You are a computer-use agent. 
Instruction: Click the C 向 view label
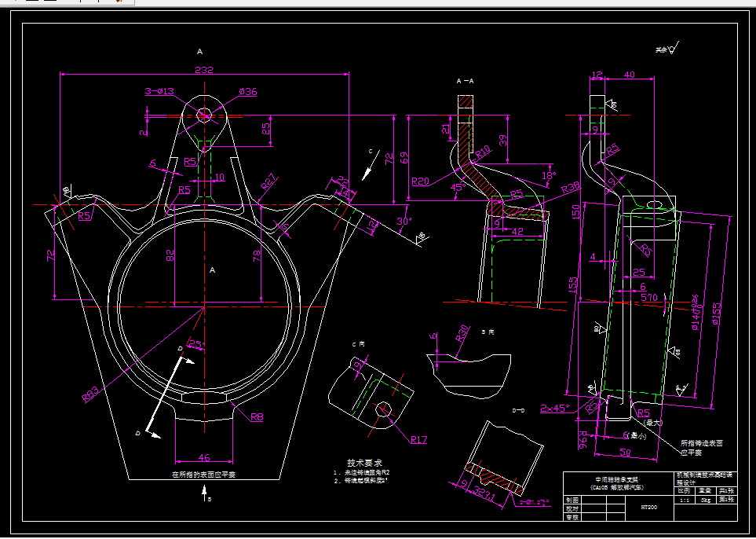coord(358,344)
